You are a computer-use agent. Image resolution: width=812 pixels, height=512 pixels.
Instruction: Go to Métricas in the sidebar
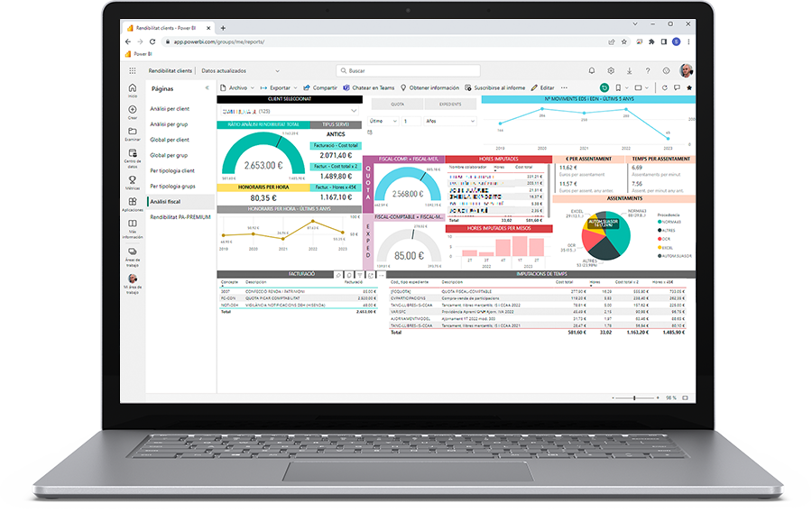click(x=133, y=178)
